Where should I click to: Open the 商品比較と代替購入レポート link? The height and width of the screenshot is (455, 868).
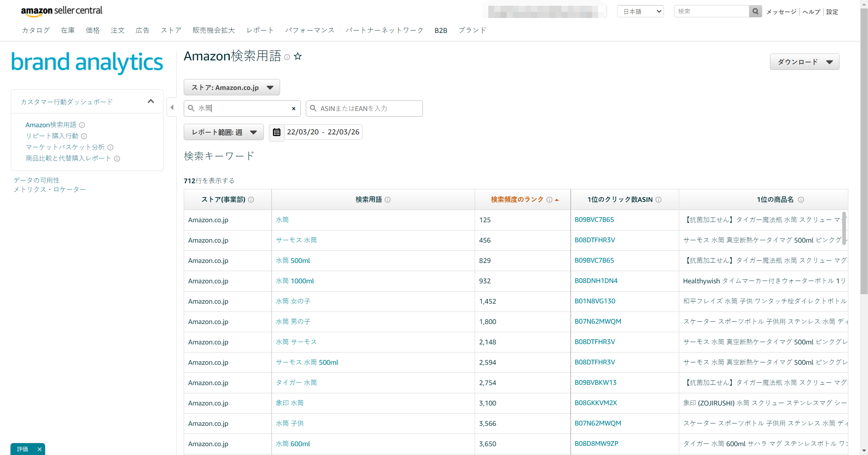click(x=68, y=158)
